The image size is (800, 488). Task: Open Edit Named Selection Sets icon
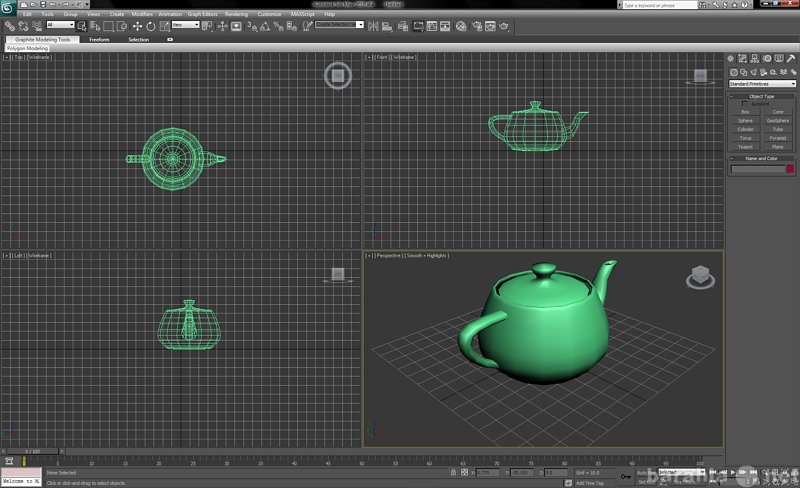pyautogui.click(x=307, y=26)
